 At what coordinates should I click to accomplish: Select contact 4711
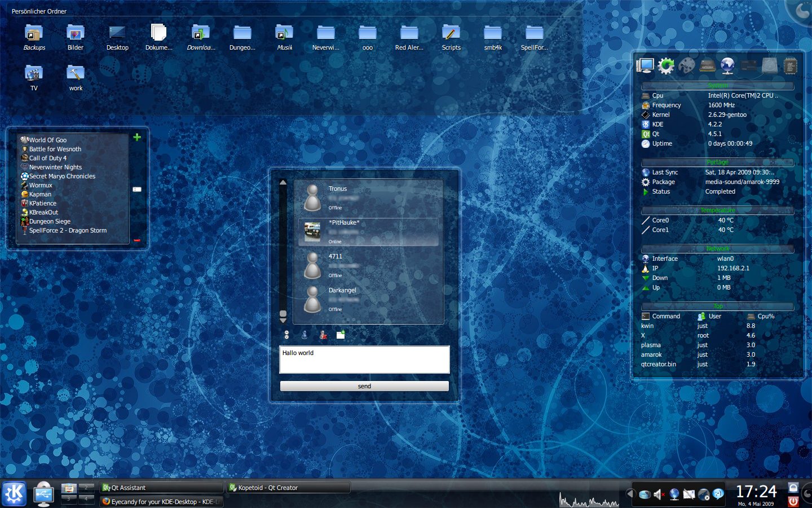pos(369,265)
